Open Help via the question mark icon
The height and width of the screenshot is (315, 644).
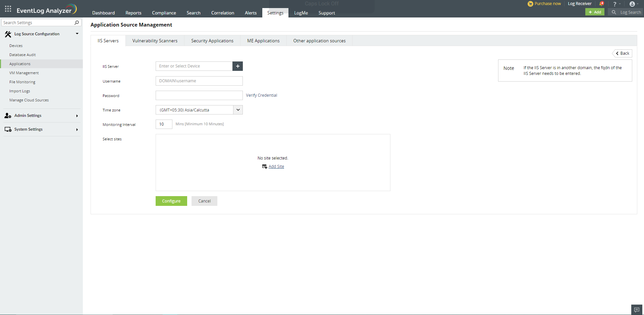click(615, 4)
